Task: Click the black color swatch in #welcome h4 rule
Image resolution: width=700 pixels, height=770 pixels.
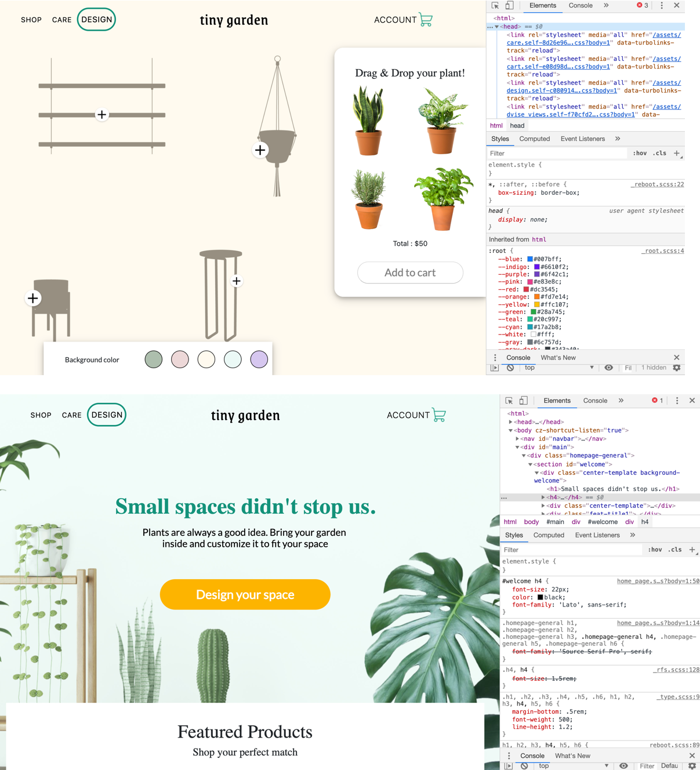Action: tap(540, 597)
